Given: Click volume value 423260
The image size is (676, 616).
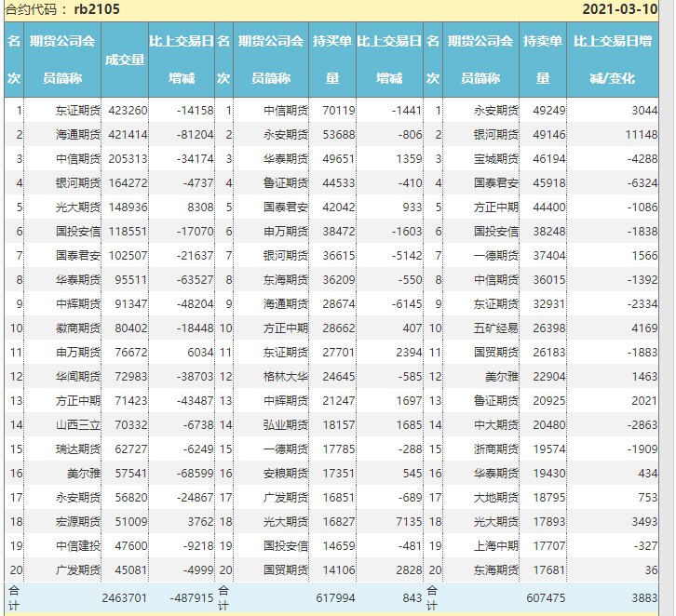Looking at the screenshot, I should (128, 111).
